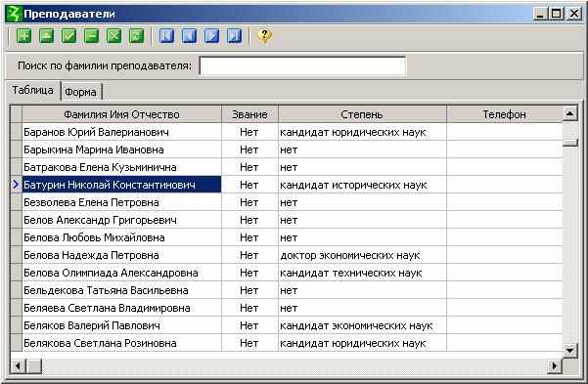
Task: Click the Звание Нет cell for Барыкина
Action: (x=249, y=149)
